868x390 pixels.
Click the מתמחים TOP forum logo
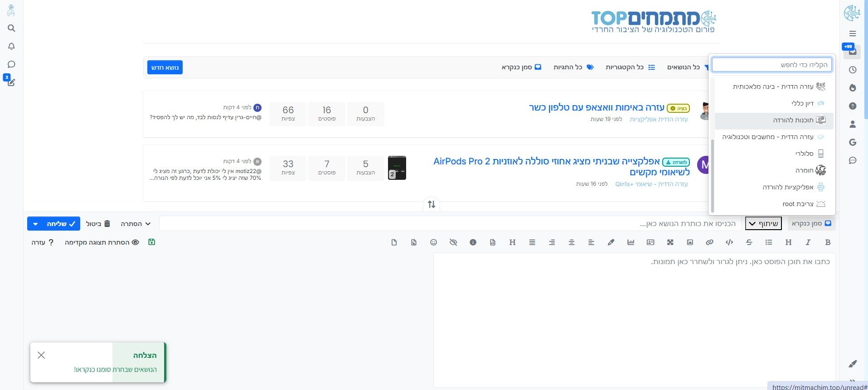coord(653,21)
